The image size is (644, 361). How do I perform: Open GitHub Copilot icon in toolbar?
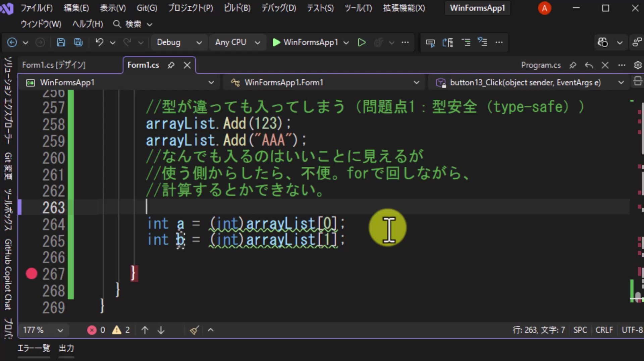603,42
